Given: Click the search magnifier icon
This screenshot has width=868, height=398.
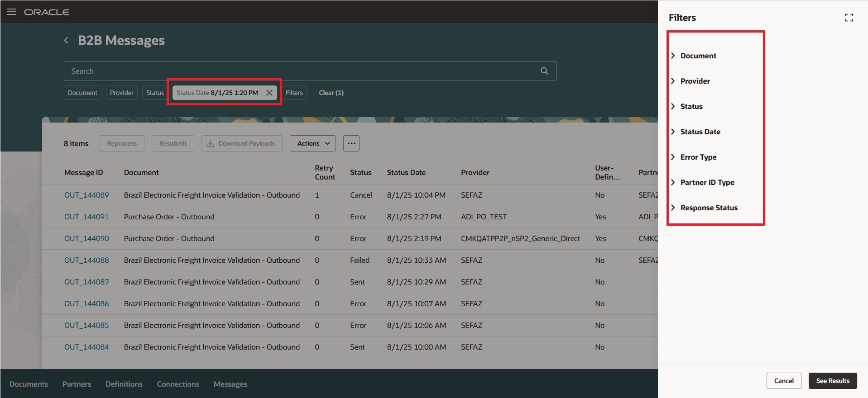Looking at the screenshot, I should point(544,71).
